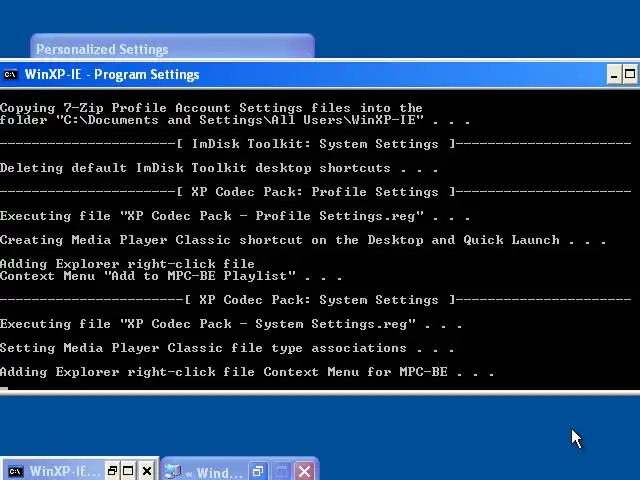Select the "Setting Media Player Classic file type associations" line
640x480 pixels.
(227, 348)
